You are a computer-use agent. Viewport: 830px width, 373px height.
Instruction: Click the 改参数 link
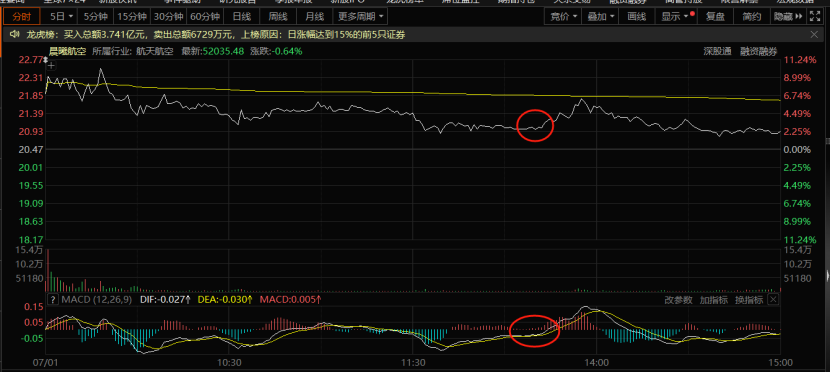coord(679,300)
